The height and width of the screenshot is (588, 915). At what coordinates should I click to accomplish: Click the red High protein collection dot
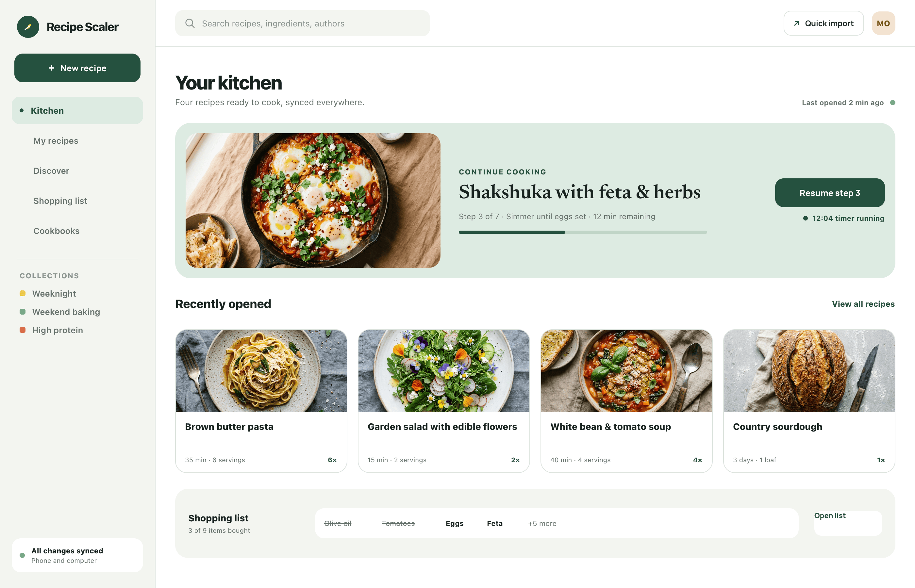[x=23, y=330]
